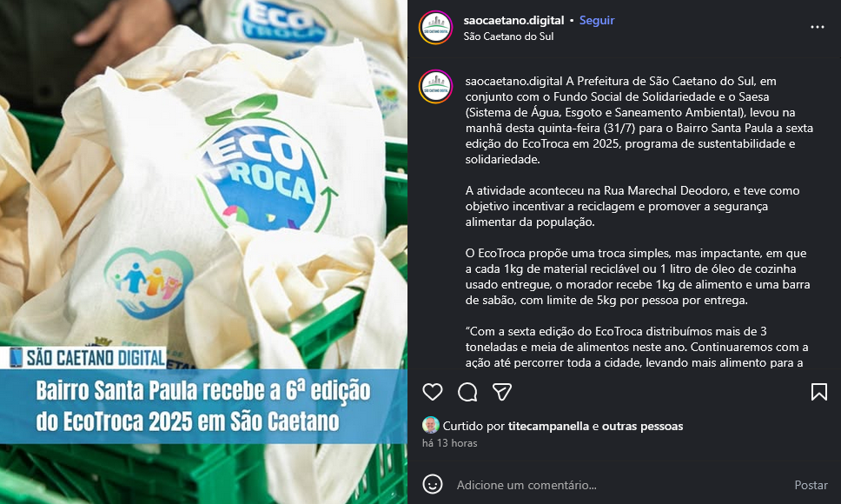Open comments via speech bubble icon
Screen dimensions: 841x504
tap(467, 392)
